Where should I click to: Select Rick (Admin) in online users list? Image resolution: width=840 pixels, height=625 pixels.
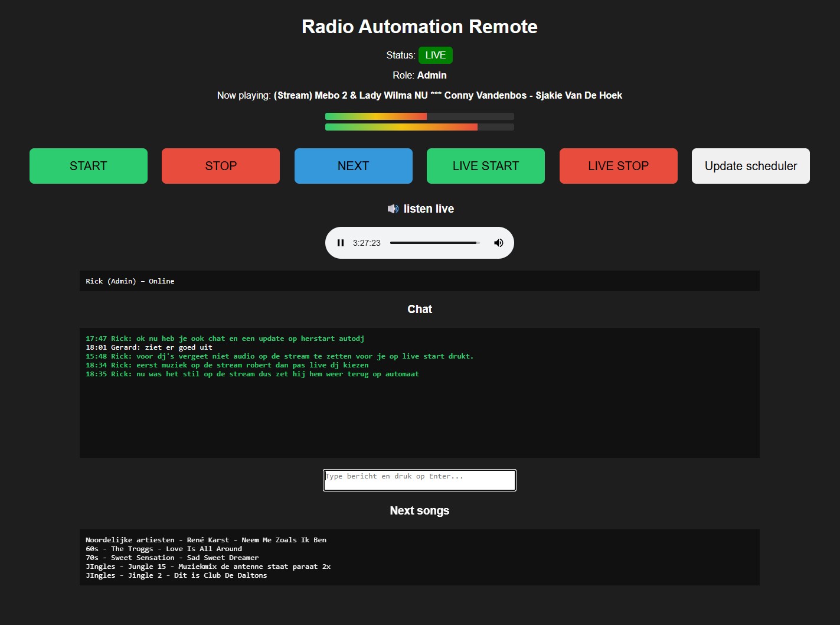130,281
